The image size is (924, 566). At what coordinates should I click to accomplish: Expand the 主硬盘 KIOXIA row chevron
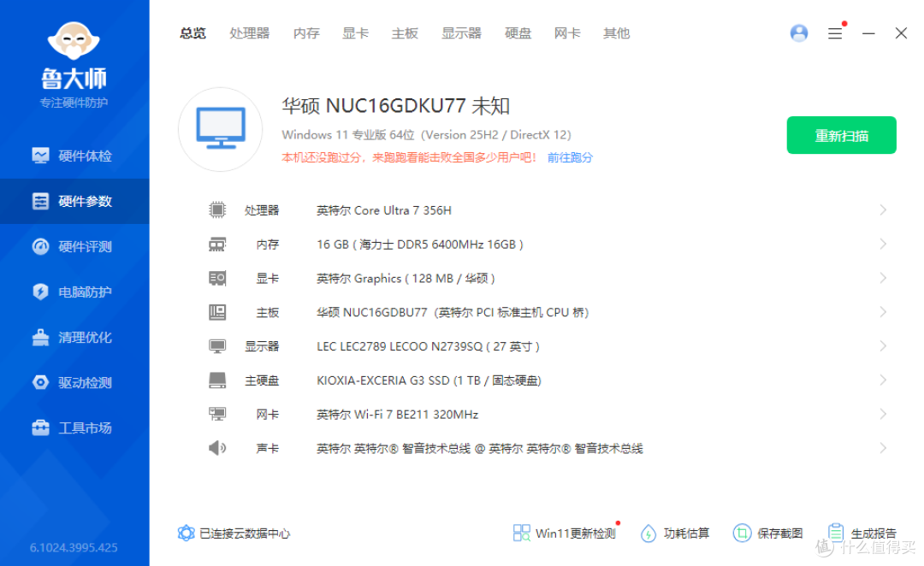pyautogui.click(x=883, y=380)
